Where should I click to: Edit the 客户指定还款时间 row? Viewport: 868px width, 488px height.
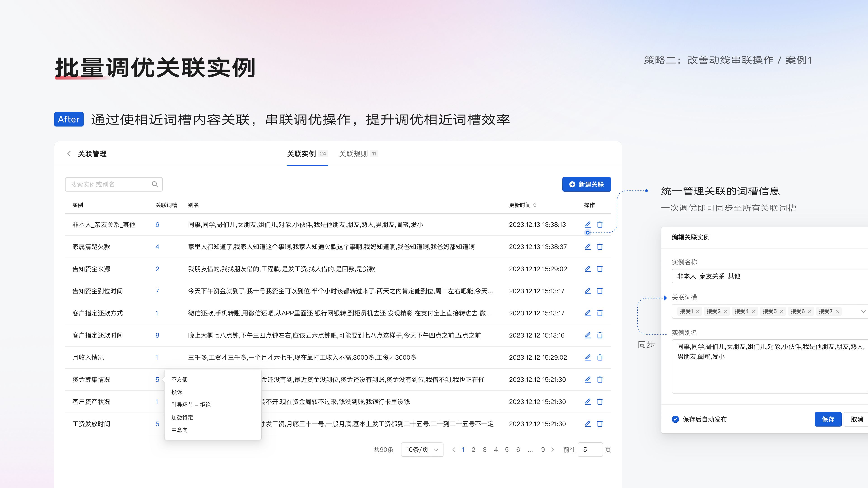coord(588,335)
